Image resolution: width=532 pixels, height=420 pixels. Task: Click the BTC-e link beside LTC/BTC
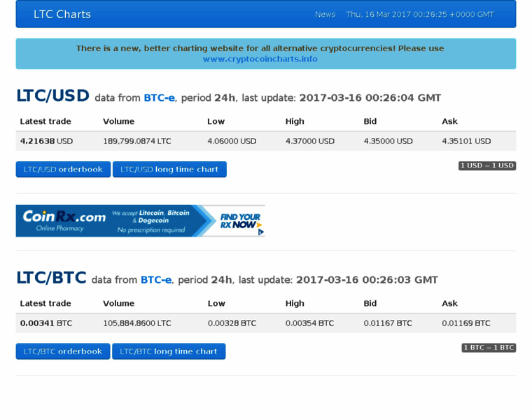[x=156, y=280]
